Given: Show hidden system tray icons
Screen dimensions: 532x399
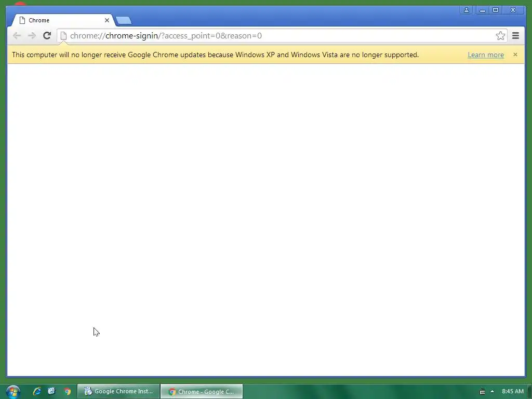Looking at the screenshot, I should point(493,391).
